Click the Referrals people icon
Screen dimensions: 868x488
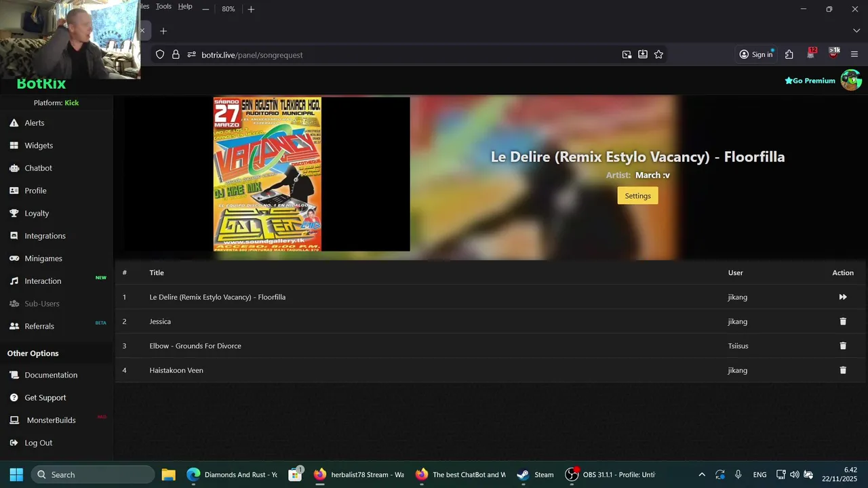point(14,326)
